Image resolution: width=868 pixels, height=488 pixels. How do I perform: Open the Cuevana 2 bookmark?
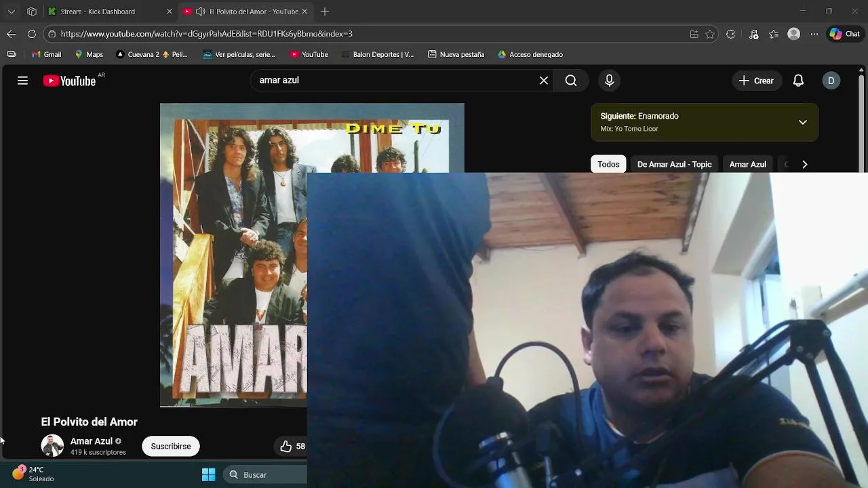[x=153, y=54]
